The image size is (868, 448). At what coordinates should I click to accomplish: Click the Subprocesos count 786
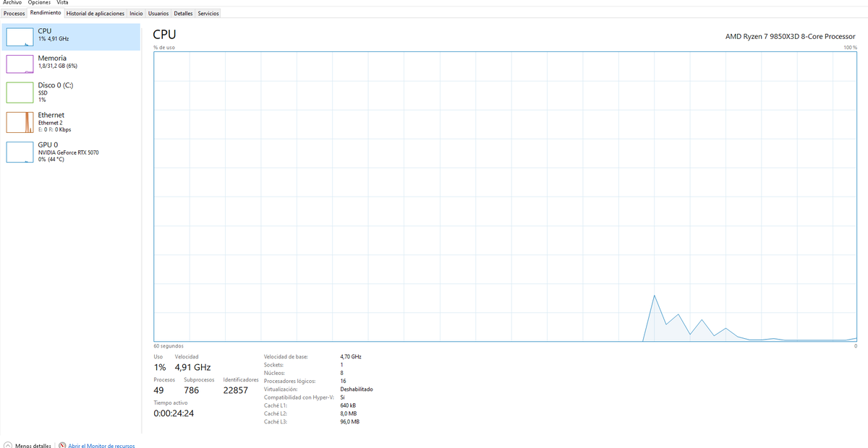click(192, 390)
